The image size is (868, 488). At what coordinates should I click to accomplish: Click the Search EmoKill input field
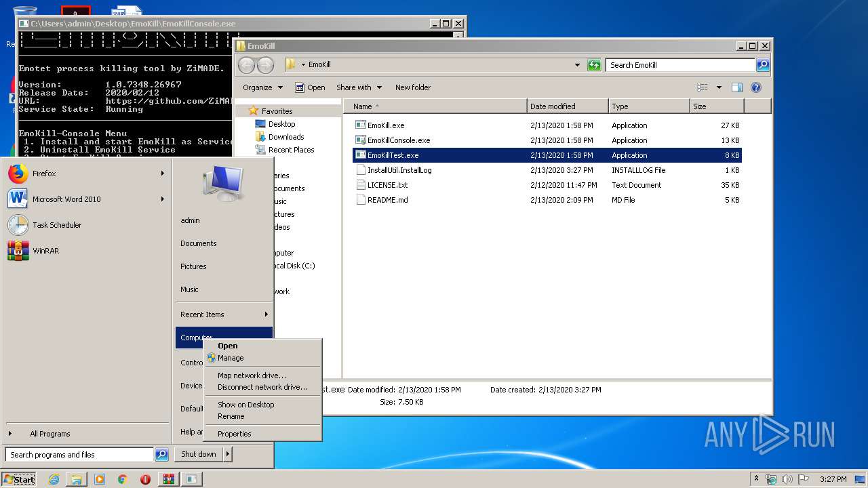(680, 65)
